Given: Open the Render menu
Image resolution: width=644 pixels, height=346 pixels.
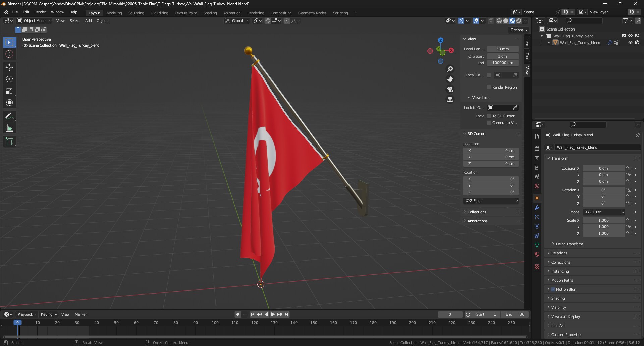Looking at the screenshot, I should tap(40, 12).
